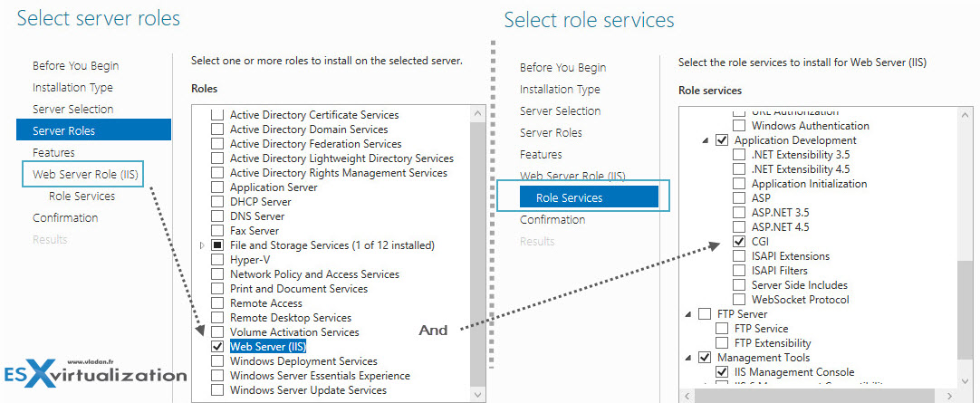Check the ASP.NET 4.5 role service
The width and height of the screenshot is (980, 403).
pyautogui.click(x=739, y=226)
